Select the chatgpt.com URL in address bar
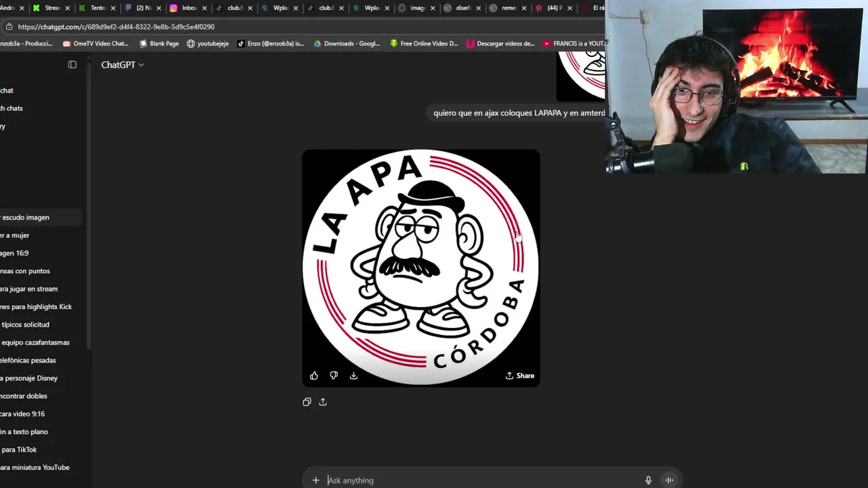 point(116,27)
